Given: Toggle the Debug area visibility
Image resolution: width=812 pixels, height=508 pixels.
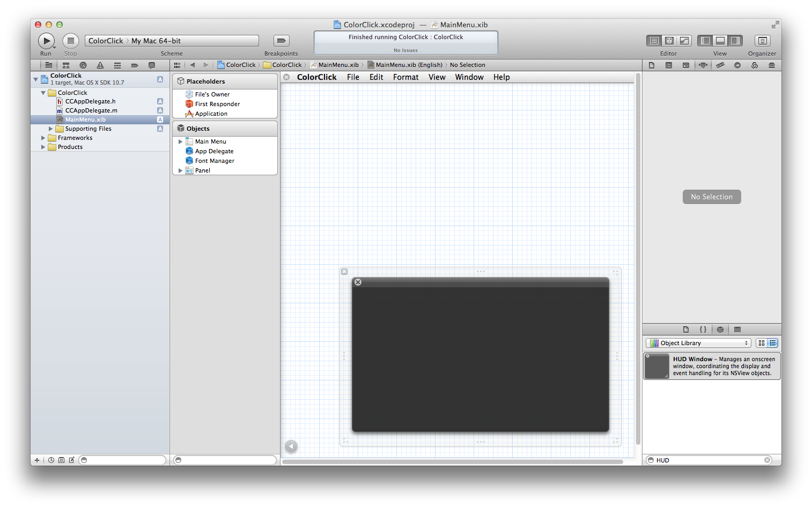Looking at the screenshot, I should pos(720,41).
